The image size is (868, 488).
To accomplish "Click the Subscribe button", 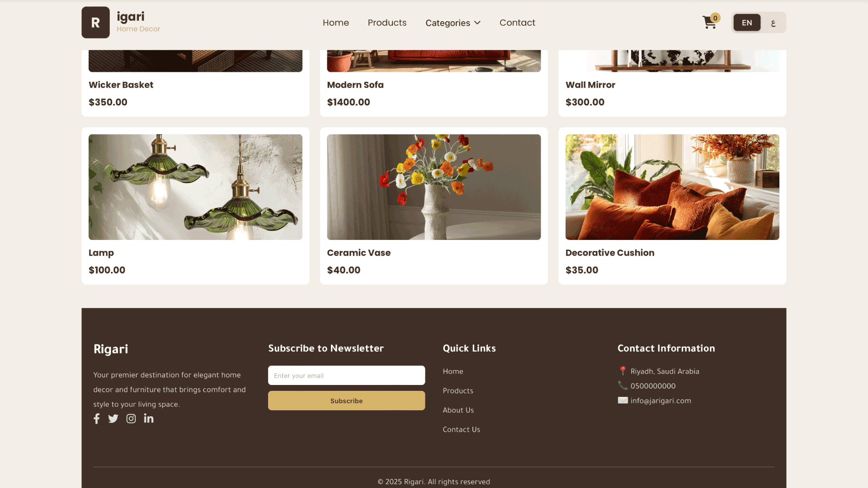I will click(x=346, y=401).
